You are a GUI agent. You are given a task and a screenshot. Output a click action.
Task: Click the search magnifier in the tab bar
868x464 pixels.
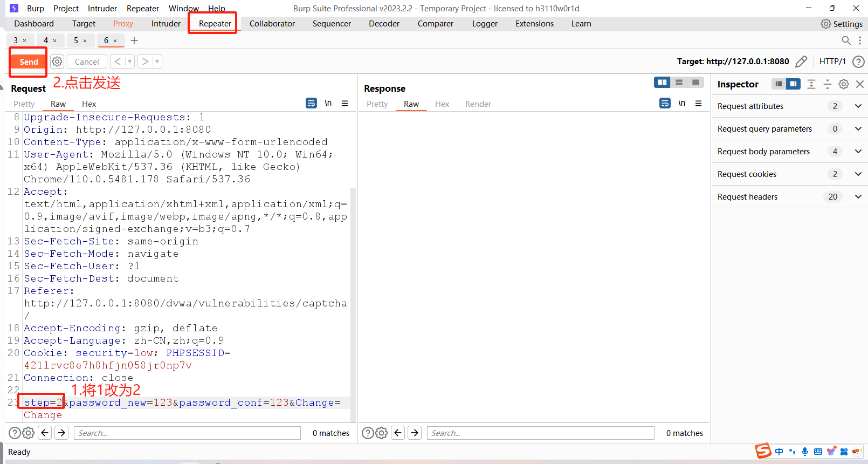tap(846, 40)
